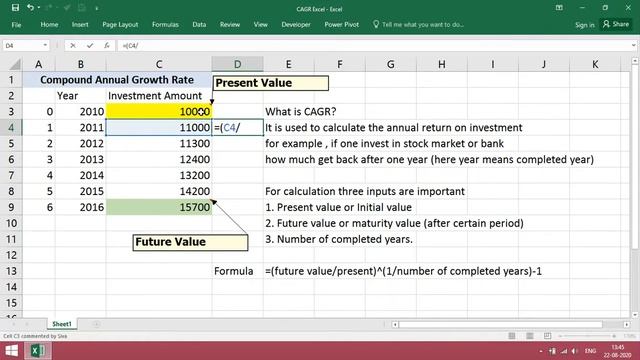Show hidden system tray icons
The height and width of the screenshot is (360, 640).
tap(541, 351)
